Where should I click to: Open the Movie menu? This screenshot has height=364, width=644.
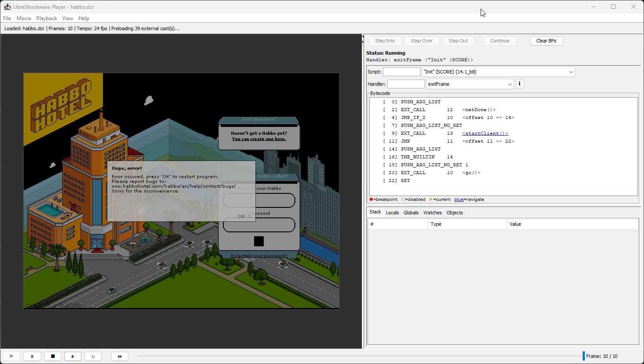pos(24,18)
